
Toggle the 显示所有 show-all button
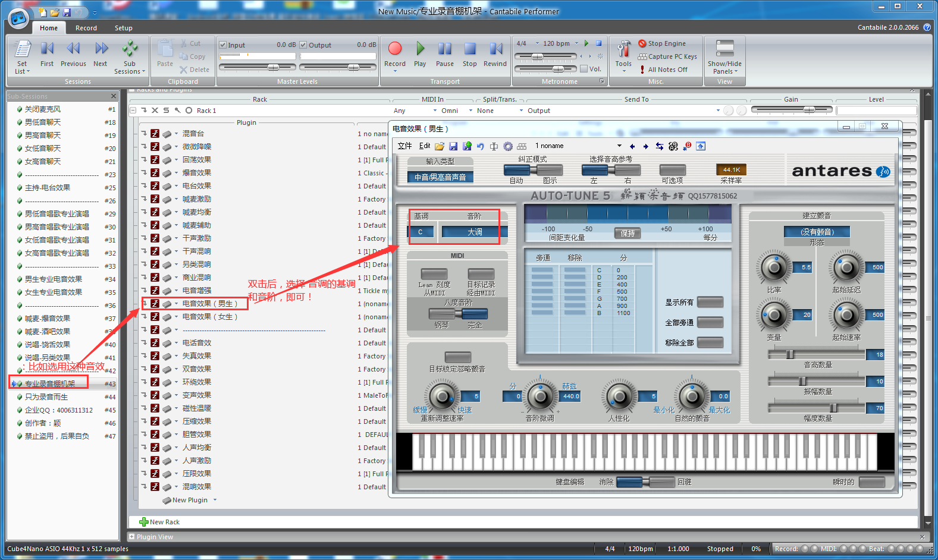point(710,302)
